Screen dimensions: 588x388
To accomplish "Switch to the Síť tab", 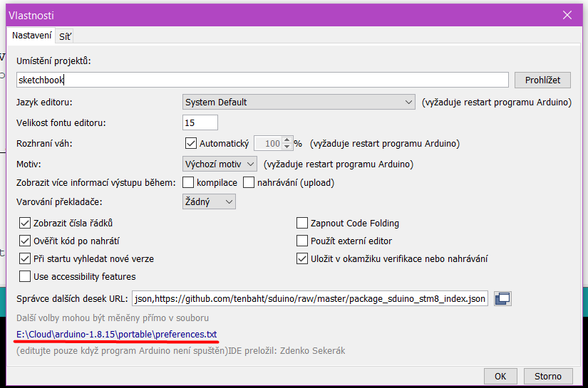I will click(x=64, y=36).
